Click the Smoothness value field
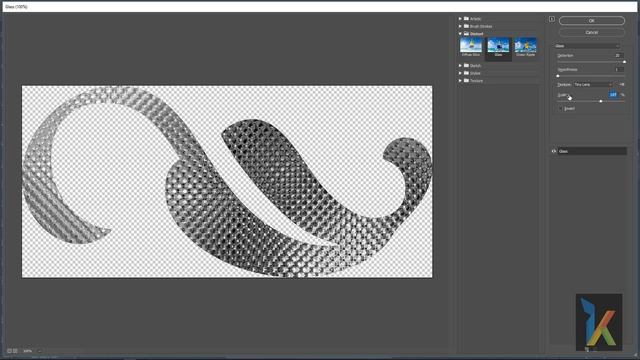 [619, 70]
